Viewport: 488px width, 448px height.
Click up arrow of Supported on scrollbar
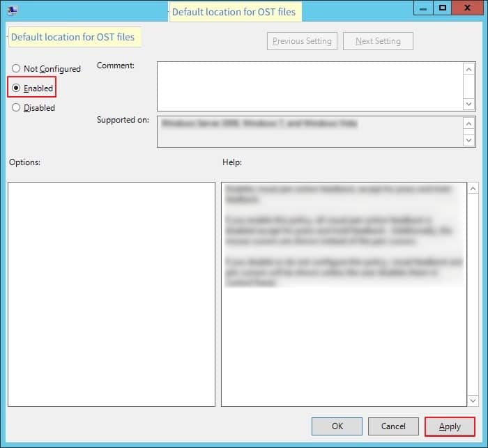coord(469,124)
